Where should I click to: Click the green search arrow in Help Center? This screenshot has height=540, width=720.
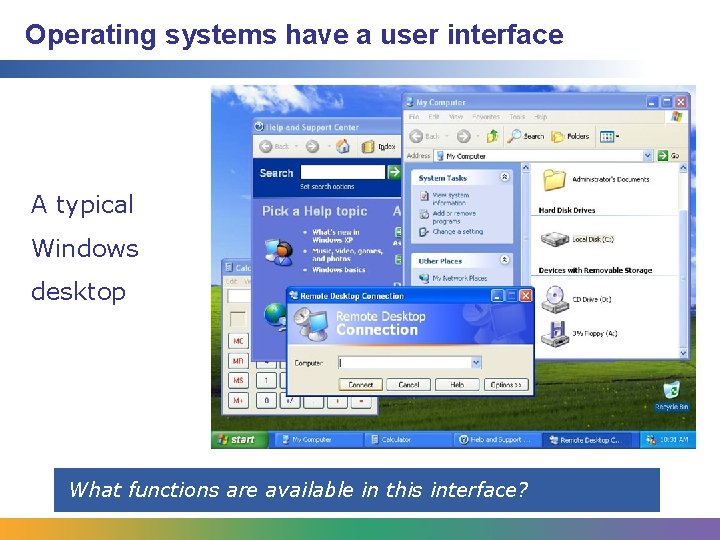tap(394, 172)
